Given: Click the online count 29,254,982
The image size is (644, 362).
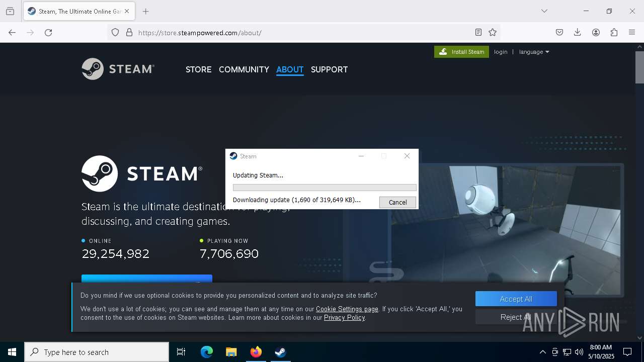Looking at the screenshot, I should pos(116,254).
